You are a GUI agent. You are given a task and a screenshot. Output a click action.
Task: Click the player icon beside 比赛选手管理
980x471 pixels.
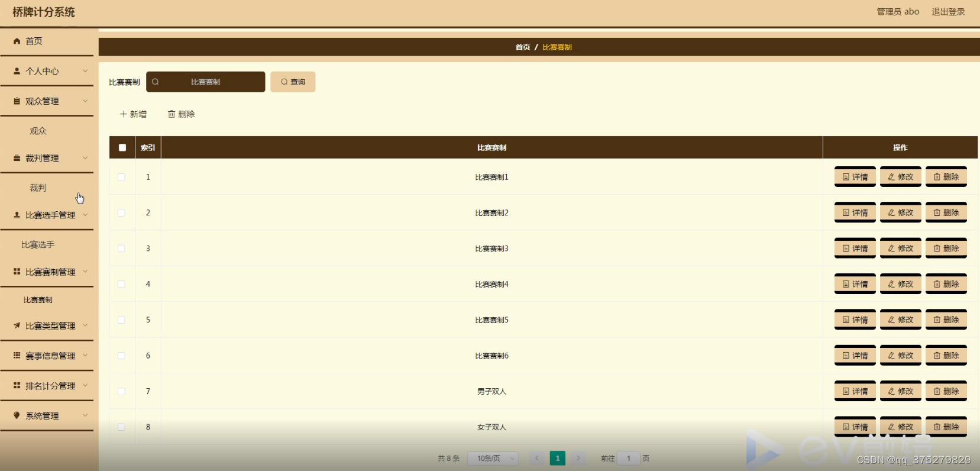pyautogui.click(x=17, y=215)
